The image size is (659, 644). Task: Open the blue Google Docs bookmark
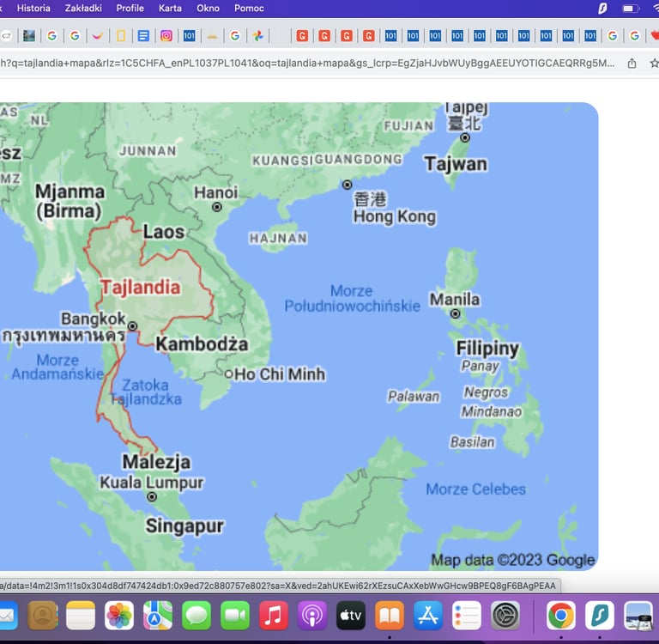(x=143, y=36)
